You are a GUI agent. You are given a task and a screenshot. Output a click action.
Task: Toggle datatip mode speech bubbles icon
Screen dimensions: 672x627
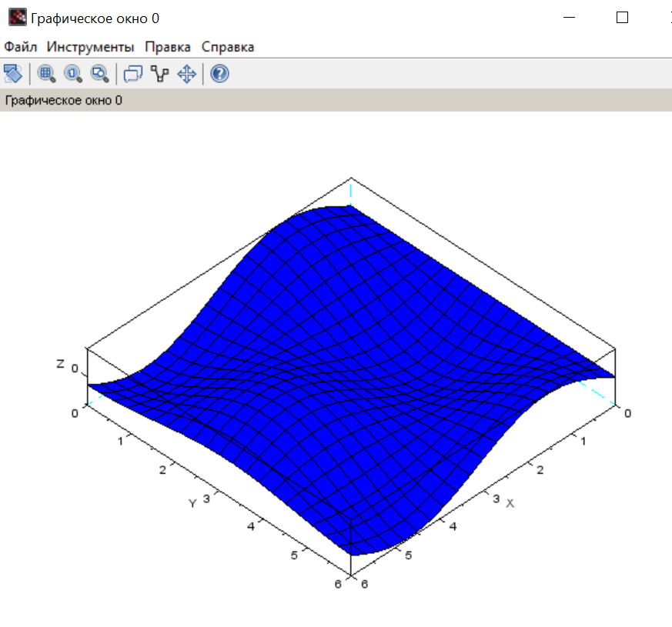(133, 74)
